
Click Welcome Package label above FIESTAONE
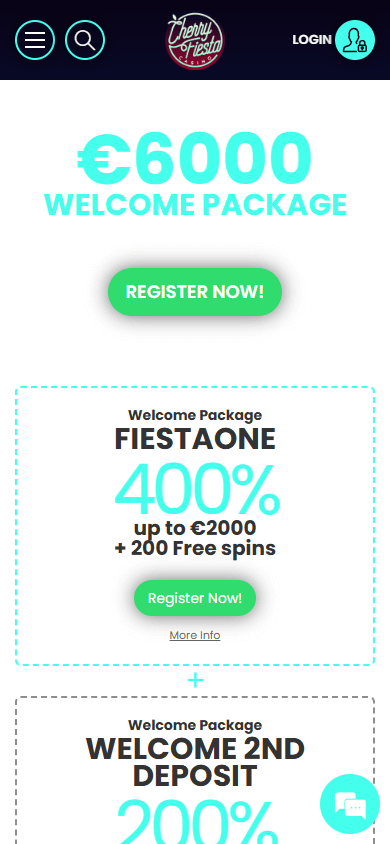[x=195, y=415]
